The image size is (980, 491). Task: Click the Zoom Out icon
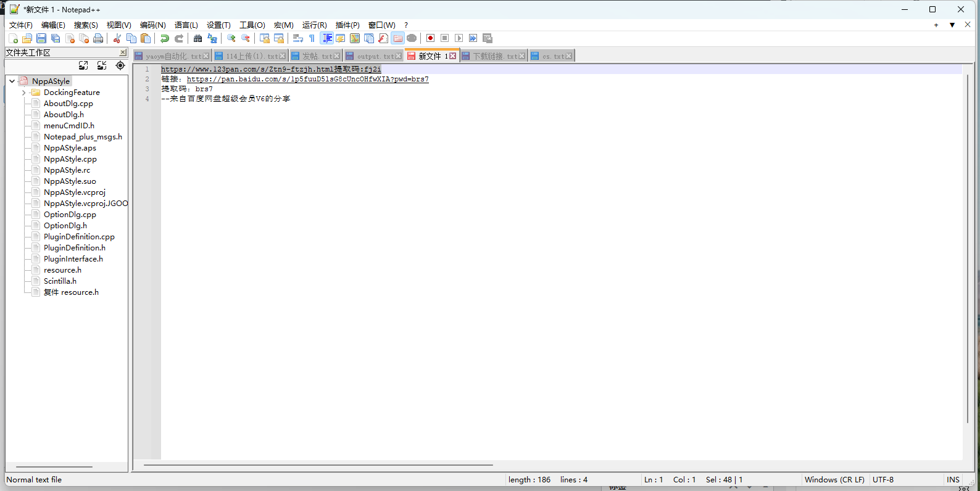pos(246,38)
